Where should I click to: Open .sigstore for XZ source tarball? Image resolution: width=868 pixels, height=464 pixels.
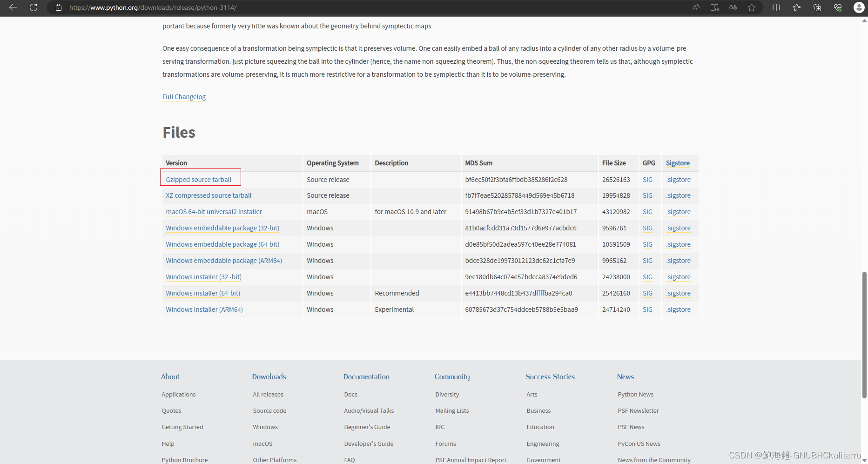678,195
